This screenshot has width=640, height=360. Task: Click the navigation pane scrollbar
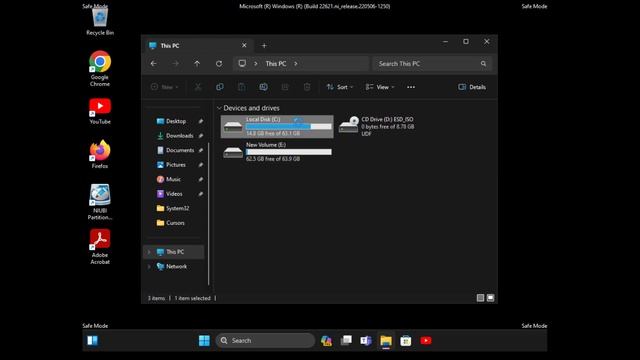(x=209, y=213)
